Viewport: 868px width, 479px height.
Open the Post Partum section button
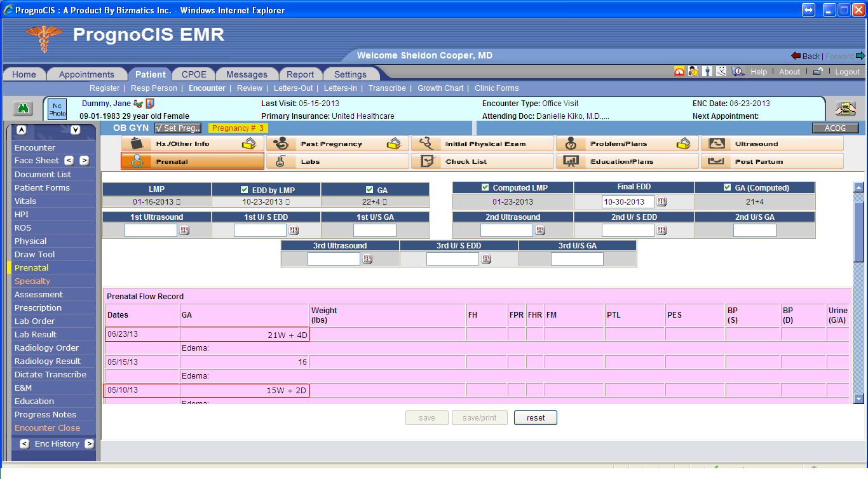772,161
